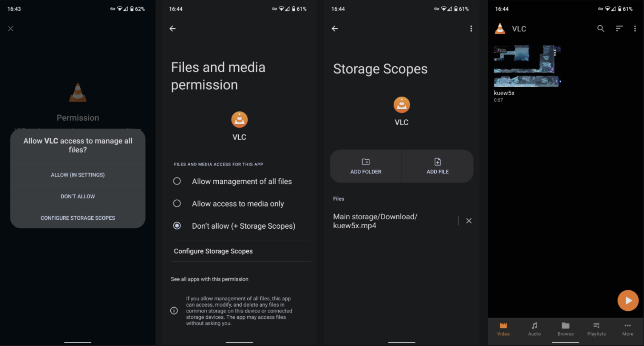Viewport: 644px width, 346px height.
Task: Expand the filter/sort icon in VLC top bar
Action: (x=619, y=28)
